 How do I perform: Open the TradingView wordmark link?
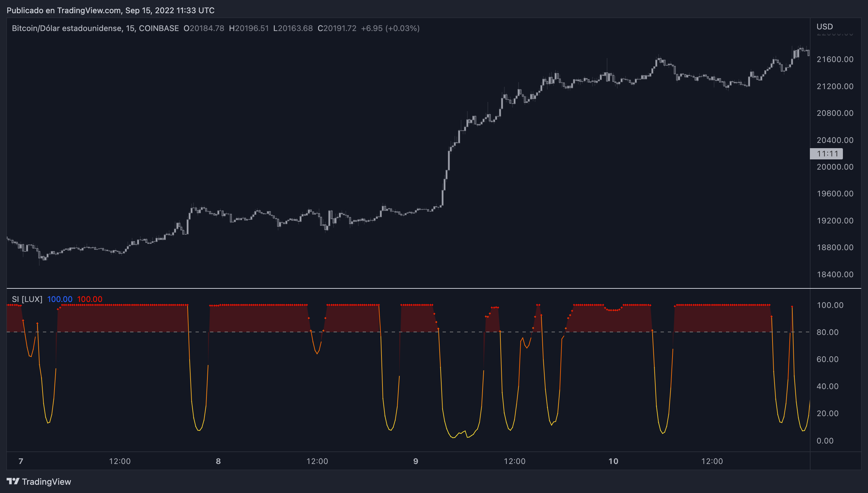(x=47, y=481)
